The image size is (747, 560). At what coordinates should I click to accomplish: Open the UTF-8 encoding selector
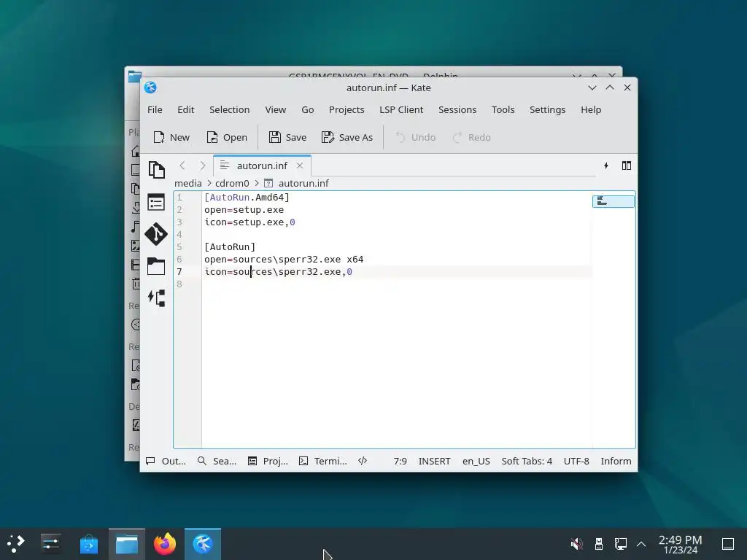click(576, 461)
